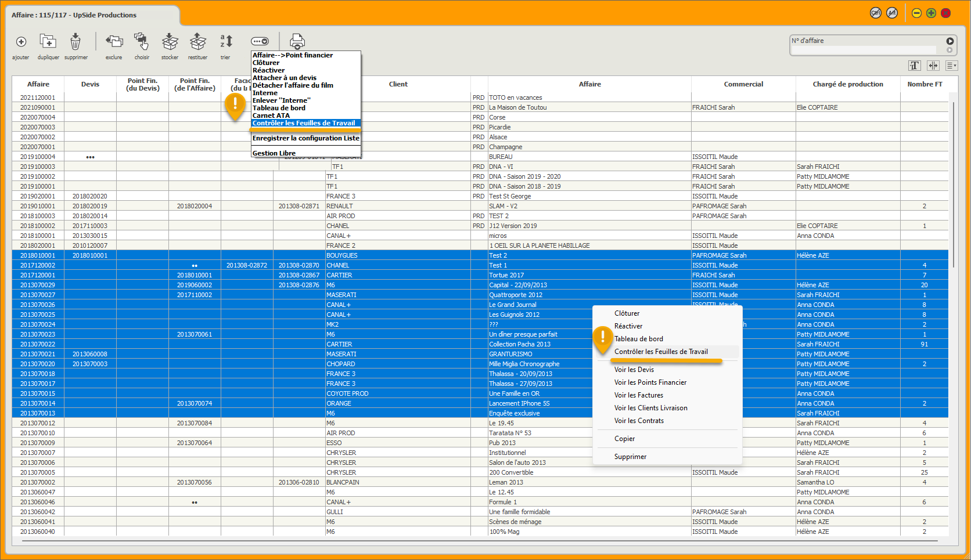Open the printer dropdown in the toolbar

click(x=297, y=42)
